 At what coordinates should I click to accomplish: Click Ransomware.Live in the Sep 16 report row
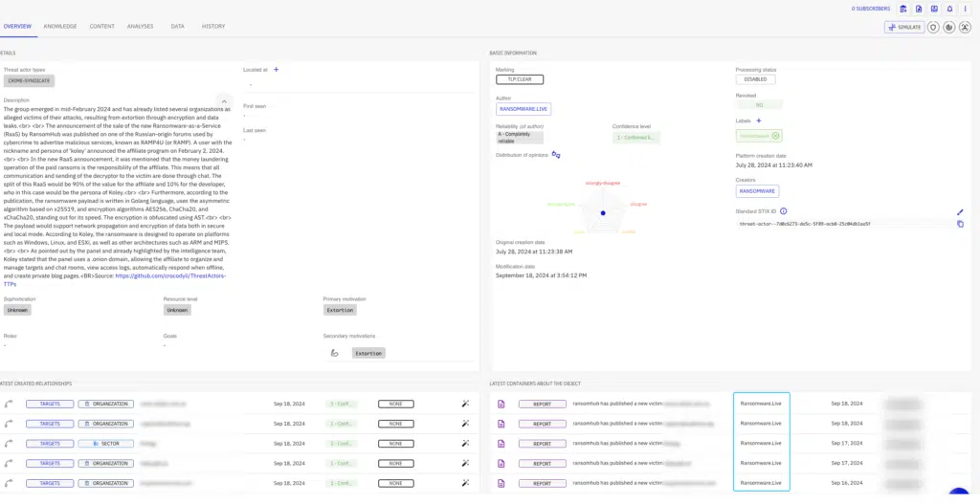click(761, 483)
